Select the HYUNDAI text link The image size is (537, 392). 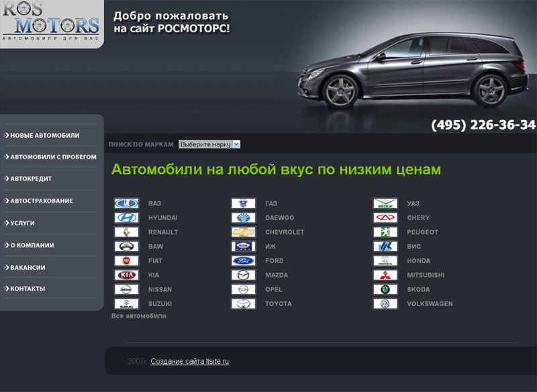(163, 217)
